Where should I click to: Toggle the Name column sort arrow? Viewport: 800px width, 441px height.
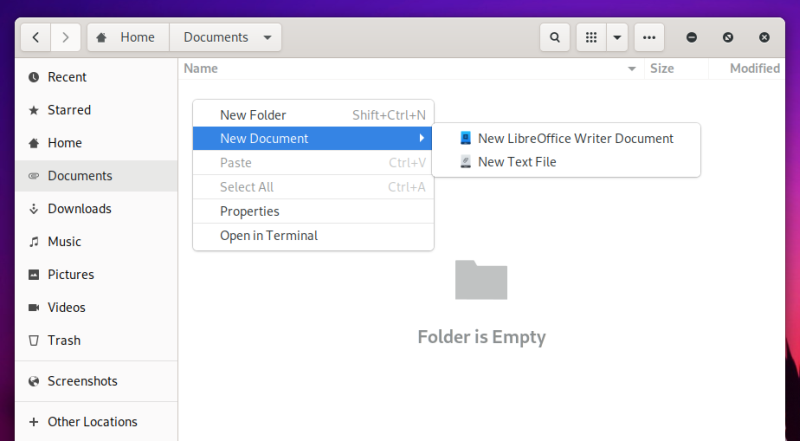(632, 69)
